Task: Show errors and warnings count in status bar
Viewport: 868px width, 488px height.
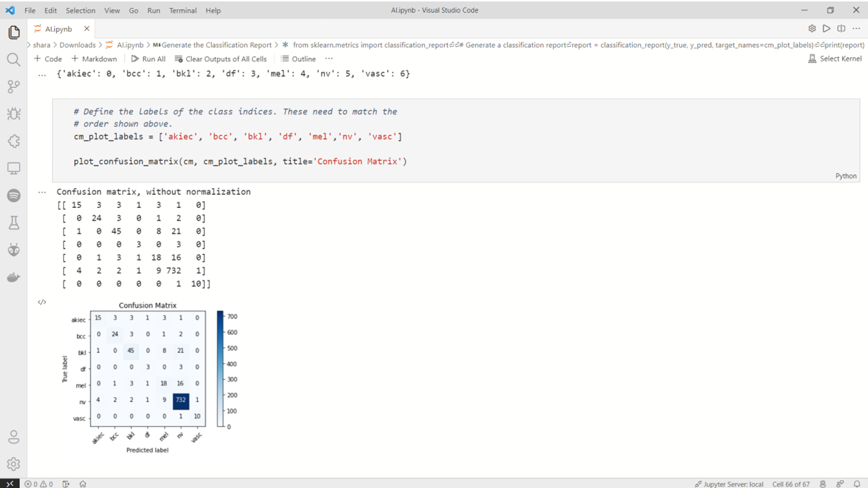Action: coord(39,484)
